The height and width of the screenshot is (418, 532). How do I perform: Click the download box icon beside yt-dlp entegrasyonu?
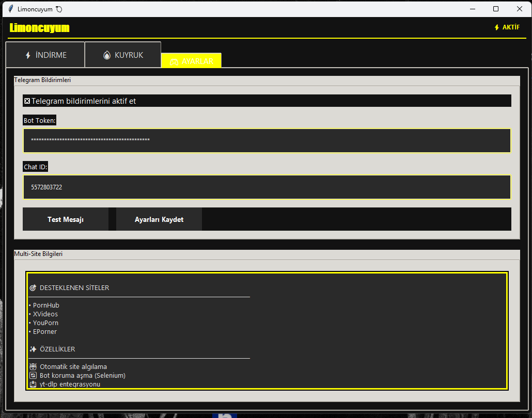pos(33,384)
